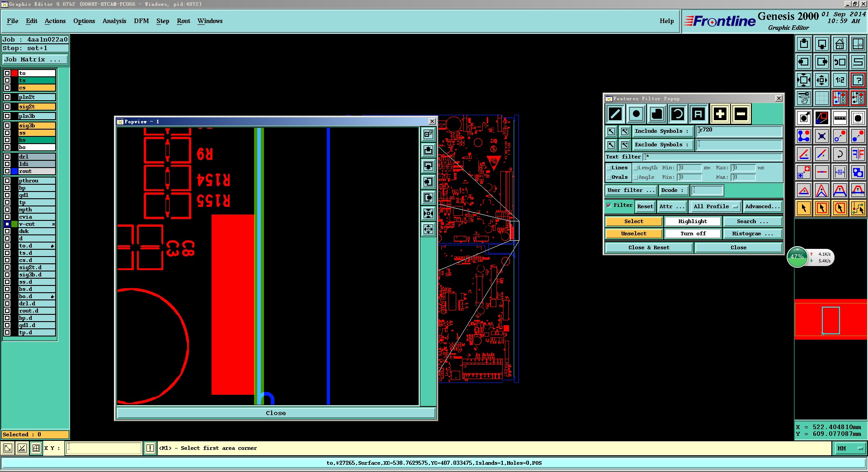Click the Unselect button

[x=634, y=234]
